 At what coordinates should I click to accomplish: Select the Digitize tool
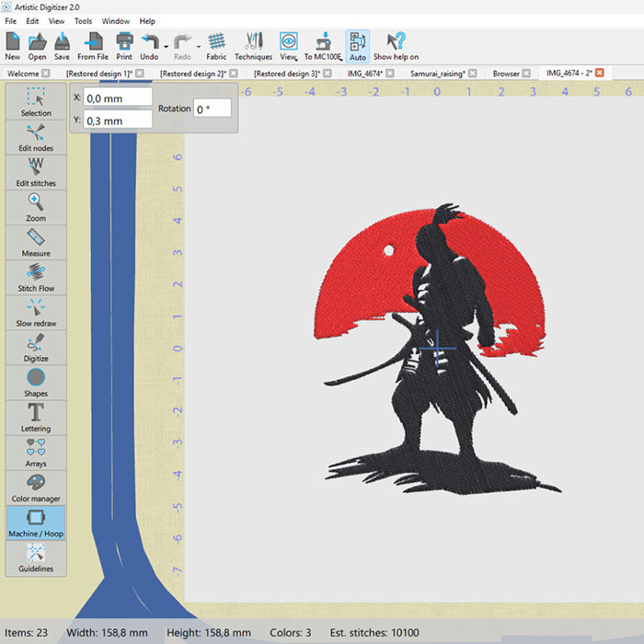click(x=36, y=347)
